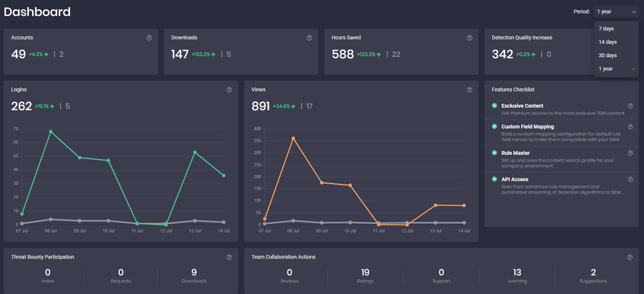Click the orange 08 Jul peak on Views chart
This screenshot has width=644, height=294.
pyautogui.click(x=293, y=138)
